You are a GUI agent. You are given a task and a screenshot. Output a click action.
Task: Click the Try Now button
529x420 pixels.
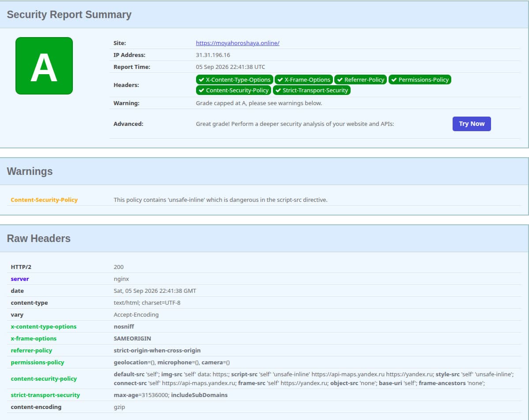coord(471,124)
